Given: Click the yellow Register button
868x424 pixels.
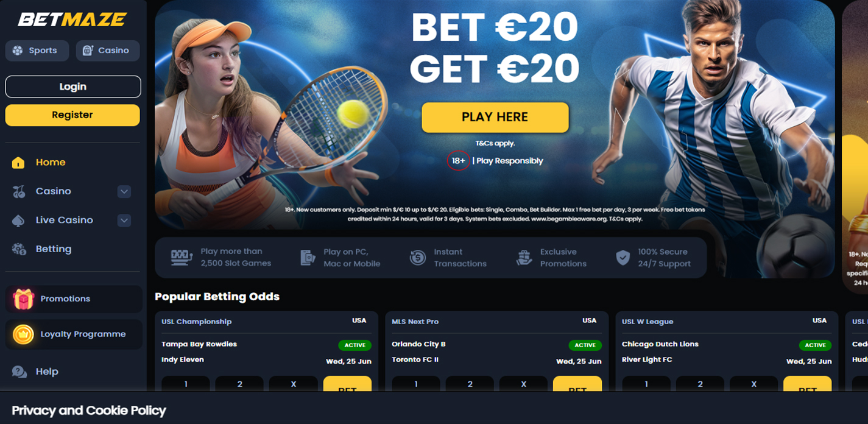Looking at the screenshot, I should (72, 115).
